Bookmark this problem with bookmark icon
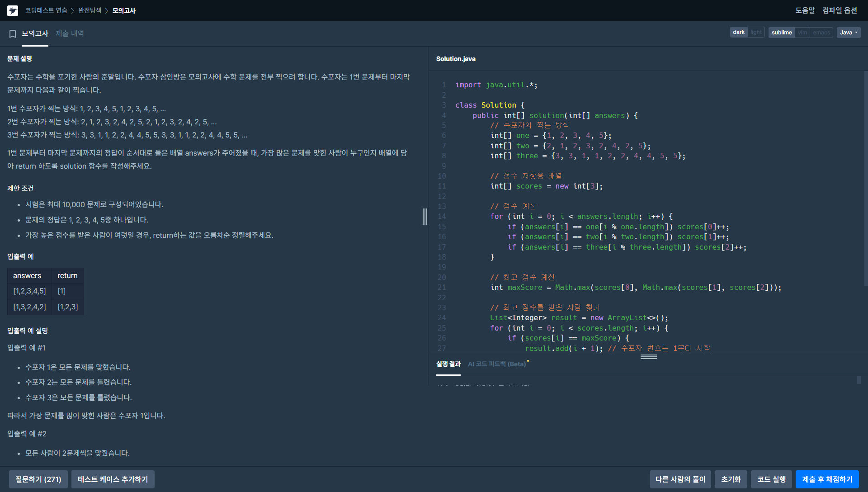The image size is (868, 492). tap(13, 33)
